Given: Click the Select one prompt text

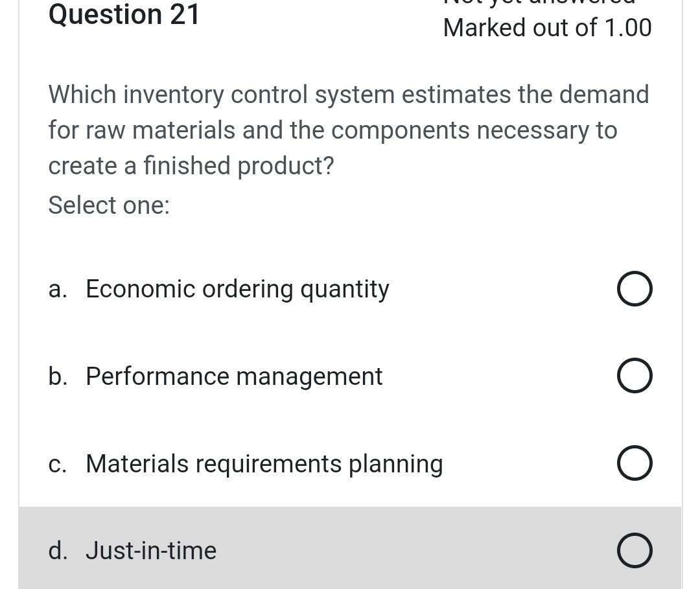Looking at the screenshot, I should (x=108, y=205).
